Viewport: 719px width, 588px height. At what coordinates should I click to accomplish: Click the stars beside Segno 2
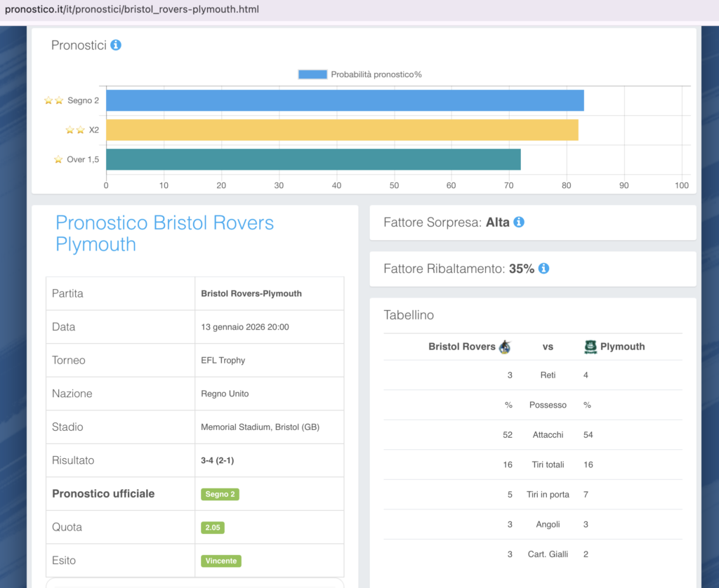pyautogui.click(x=53, y=100)
